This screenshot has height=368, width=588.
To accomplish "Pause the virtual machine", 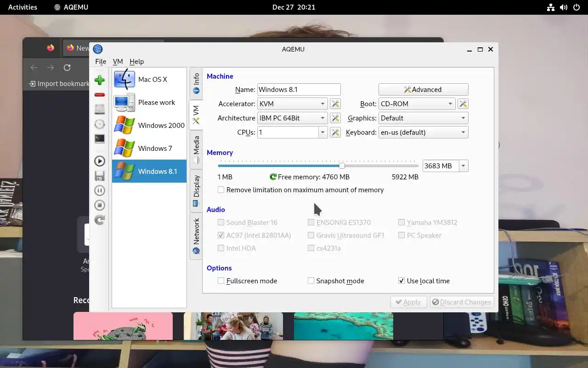I will pos(100,190).
